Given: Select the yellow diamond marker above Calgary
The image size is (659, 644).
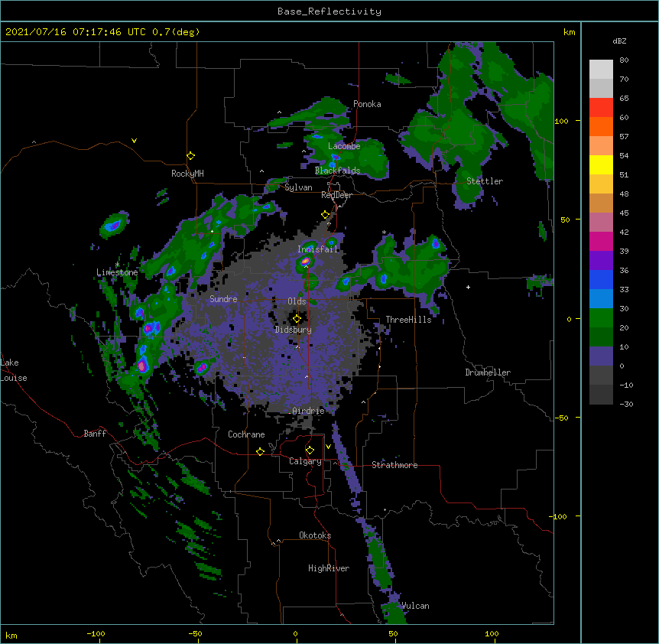Looking at the screenshot, I should [x=310, y=450].
